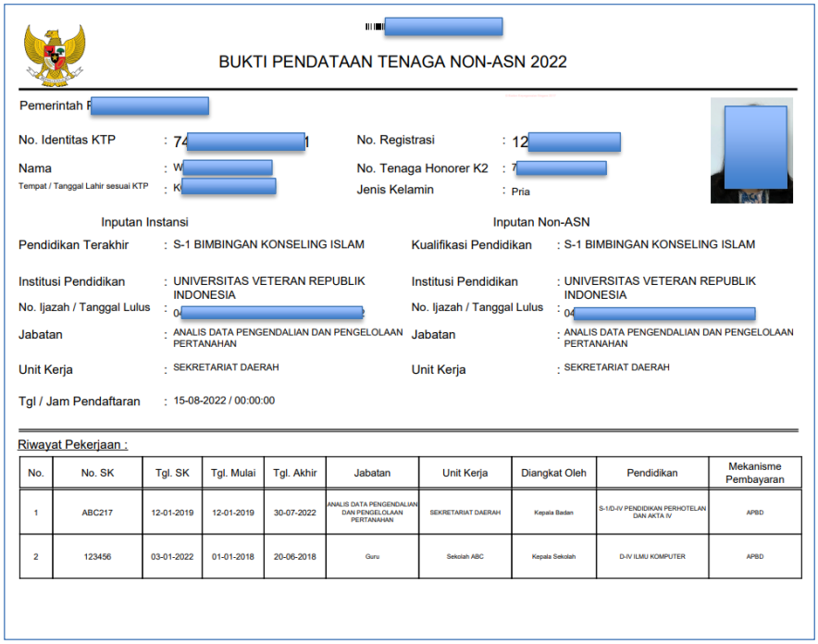The width and height of the screenshot is (818, 644).
Task: Click the 'Mekanisme Pembayaran' column header
Action: tap(755, 473)
